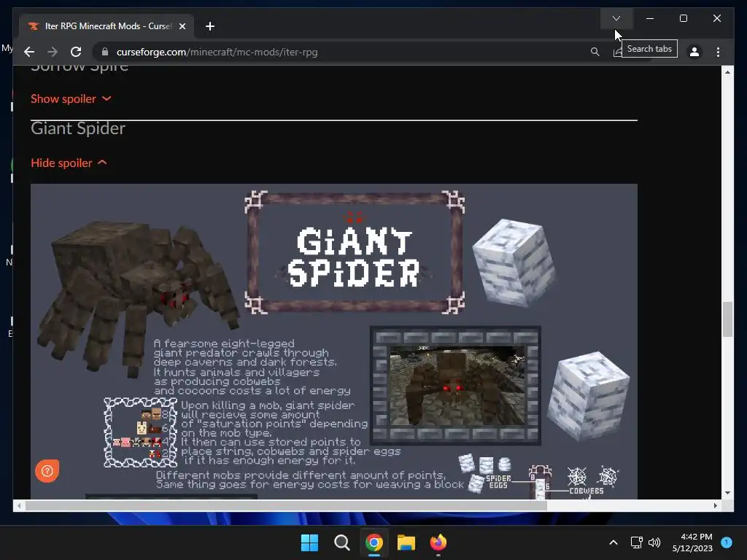The height and width of the screenshot is (560, 747).
Task: Open the clock showing 4:42 PM
Action: 693,542
